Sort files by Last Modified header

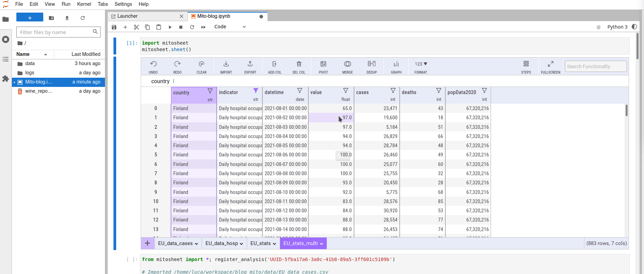tap(80, 54)
